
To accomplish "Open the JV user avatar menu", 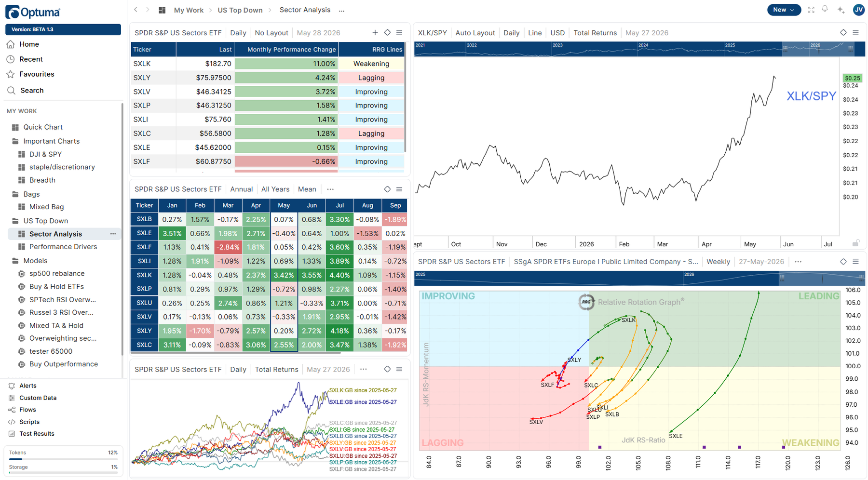I will [x=858, y=10].
